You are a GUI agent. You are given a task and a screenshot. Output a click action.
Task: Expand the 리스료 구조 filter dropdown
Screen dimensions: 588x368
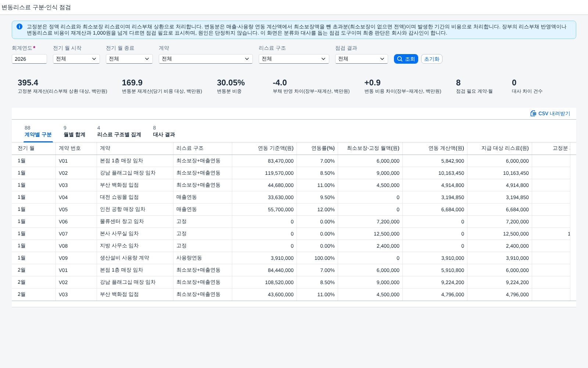[294, 59]
